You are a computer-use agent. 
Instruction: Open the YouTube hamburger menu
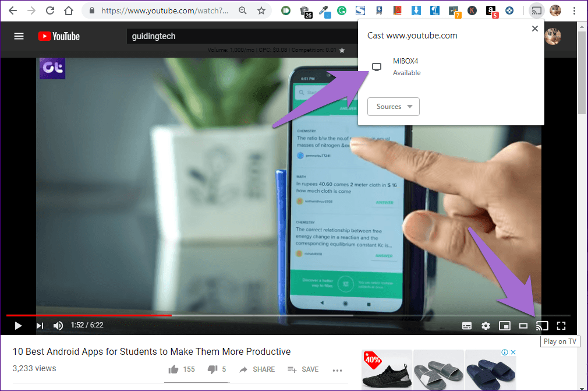point(19,36)
